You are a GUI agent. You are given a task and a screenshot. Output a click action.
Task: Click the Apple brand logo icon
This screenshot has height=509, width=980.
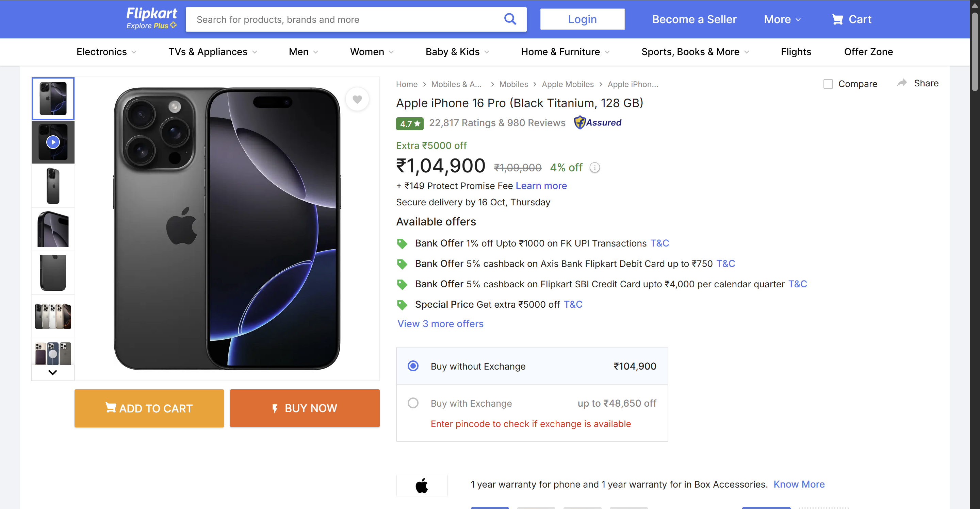(422, 486)
